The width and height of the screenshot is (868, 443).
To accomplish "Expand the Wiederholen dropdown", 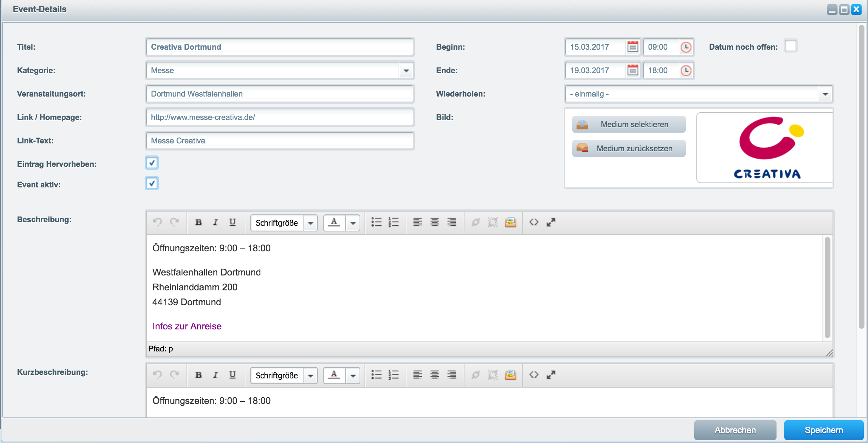I will pos(825,94).
